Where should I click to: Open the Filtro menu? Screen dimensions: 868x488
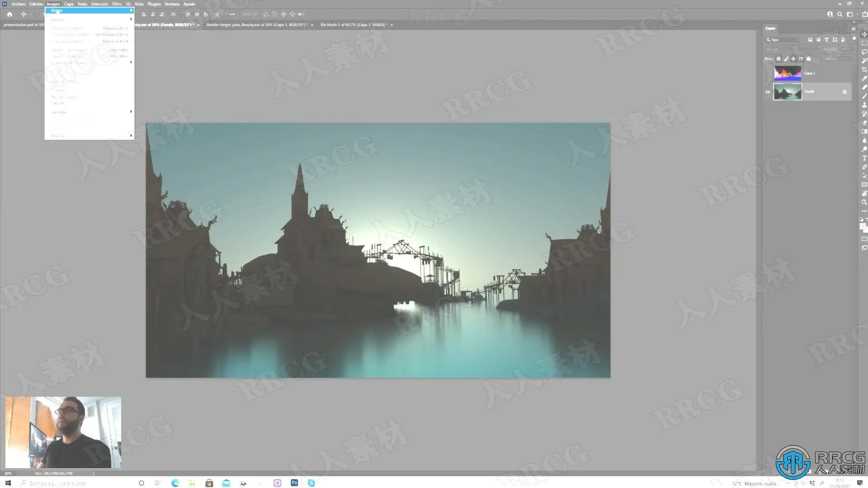[x=117, y=4]
